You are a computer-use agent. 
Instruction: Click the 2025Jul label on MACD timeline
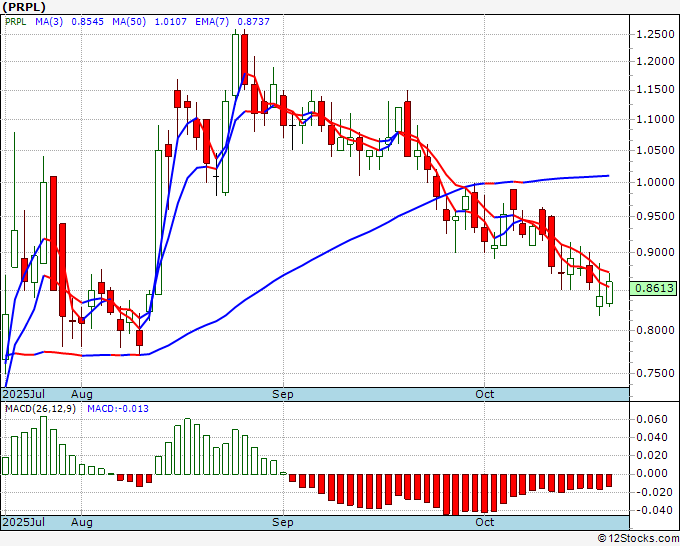pyautogui.click(x=24, y=522)
